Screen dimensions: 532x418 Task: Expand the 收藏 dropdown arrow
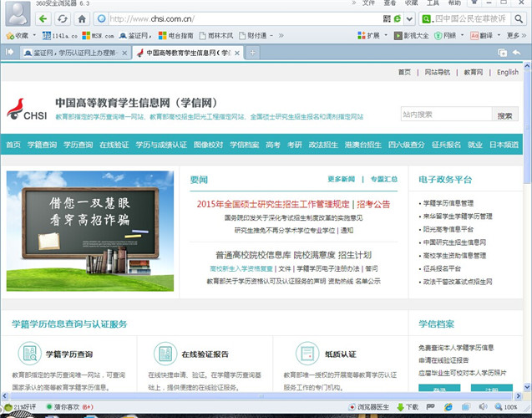pyautogui.click(x=34, y=35)
